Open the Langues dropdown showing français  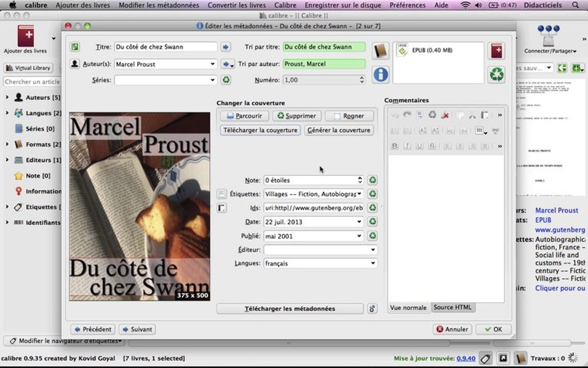373,263
